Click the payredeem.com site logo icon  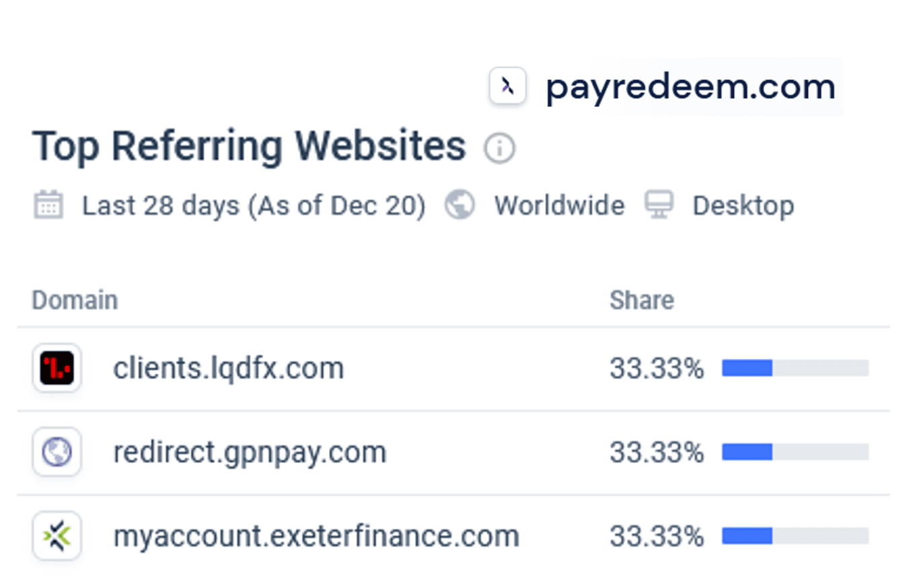508,86
